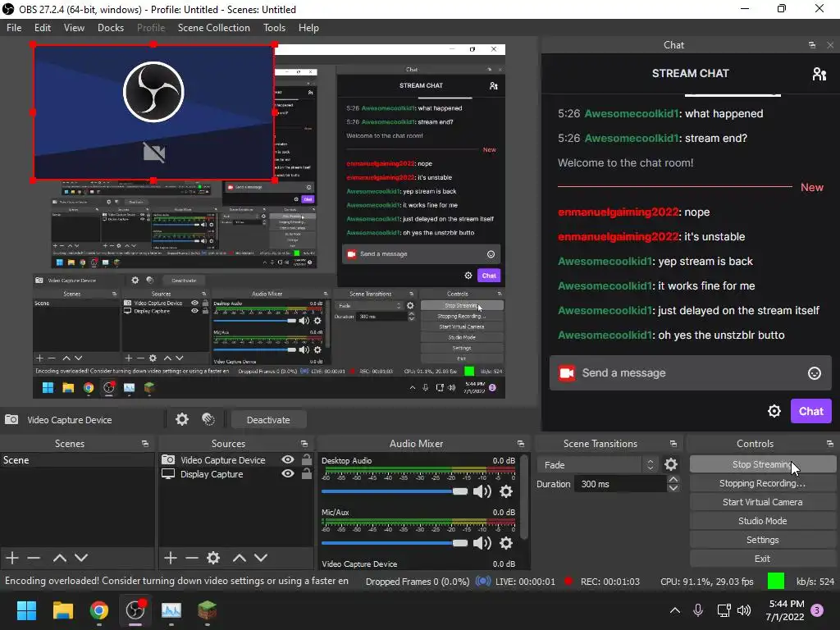Screen dimensions: 840x630
Task: Open stream chat users list icon
Action: 819,73
